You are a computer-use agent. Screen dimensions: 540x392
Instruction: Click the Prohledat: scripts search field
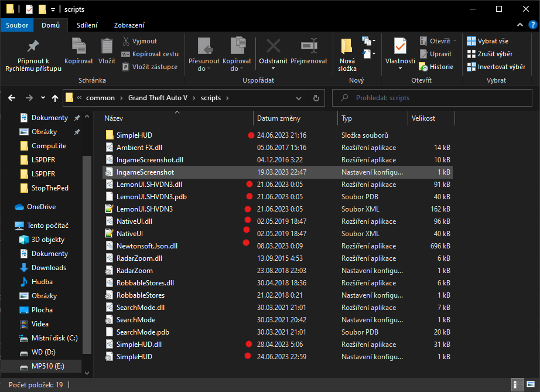click(433, 98)
